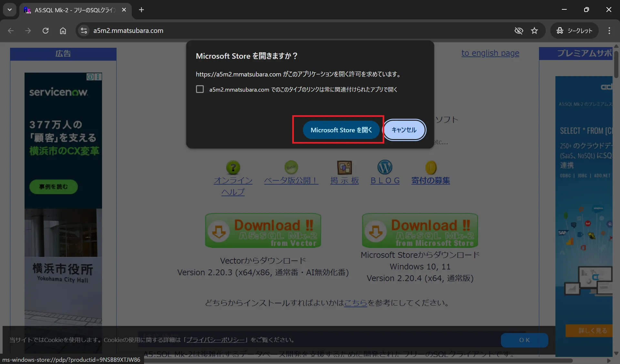
Task: Click the scroll-down arrow of the scrollbar
Action: click(616, 353)
